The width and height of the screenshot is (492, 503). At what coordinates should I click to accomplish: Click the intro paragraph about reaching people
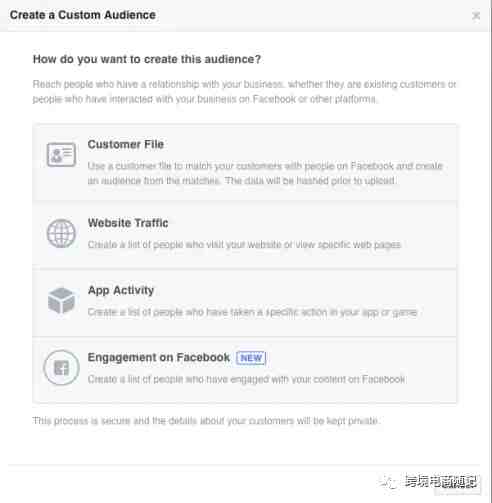click(244, 92)
